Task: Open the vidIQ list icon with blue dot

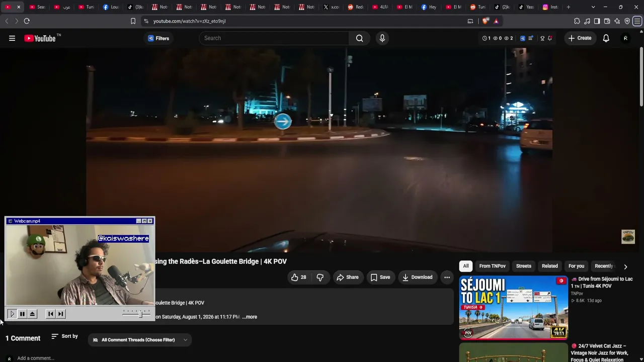Action: tap(530, 38)
